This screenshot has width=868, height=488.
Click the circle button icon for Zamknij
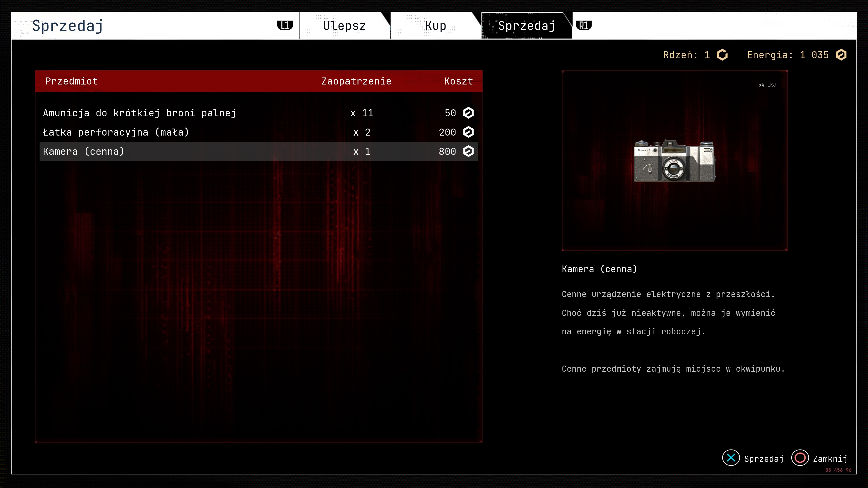(800, 458)
